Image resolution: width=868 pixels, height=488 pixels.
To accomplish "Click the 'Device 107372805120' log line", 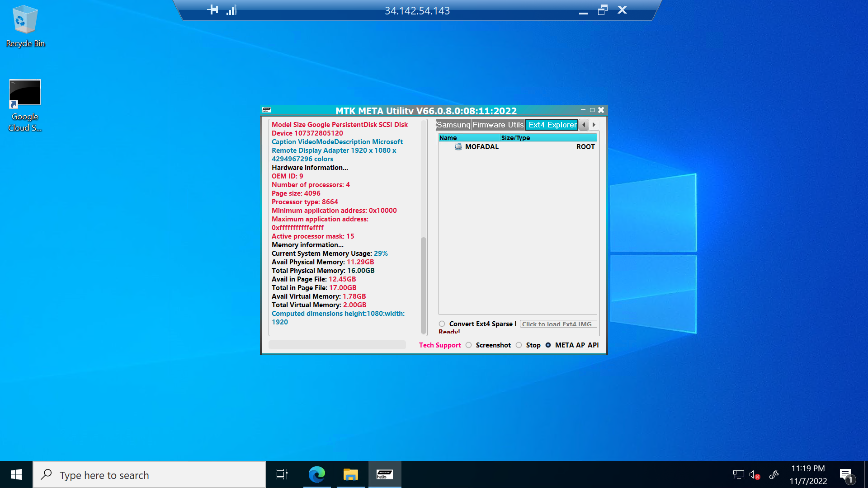I will coord(307,133).
